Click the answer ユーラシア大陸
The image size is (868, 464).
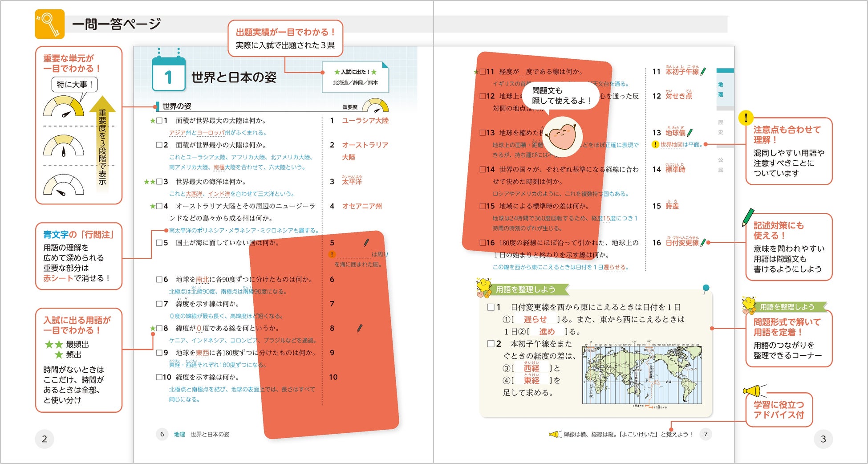[365, 121]
